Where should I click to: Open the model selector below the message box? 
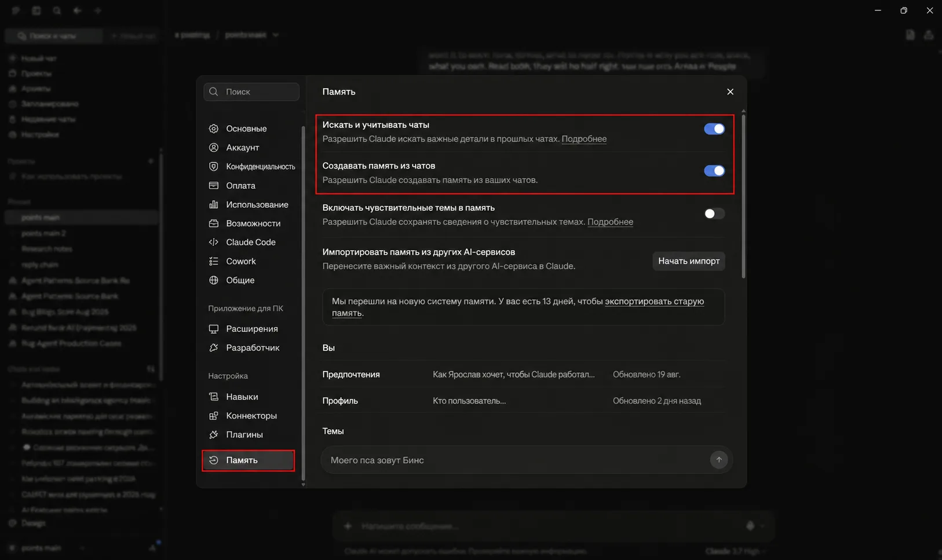pos(736,551)
